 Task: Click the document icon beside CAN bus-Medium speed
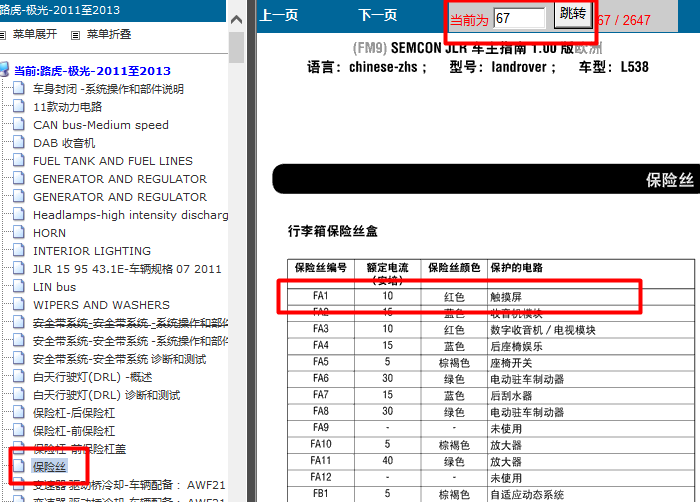coord(19,125)
